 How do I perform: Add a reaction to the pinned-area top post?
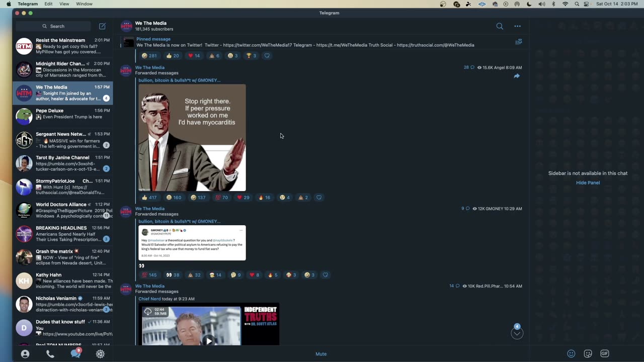click(267, 56)
